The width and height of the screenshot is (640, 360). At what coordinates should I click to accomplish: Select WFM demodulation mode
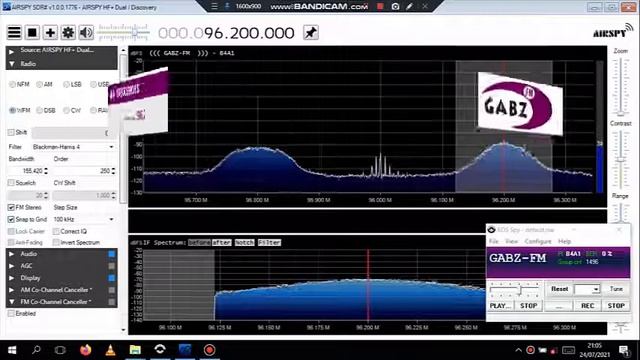point(13,110)
